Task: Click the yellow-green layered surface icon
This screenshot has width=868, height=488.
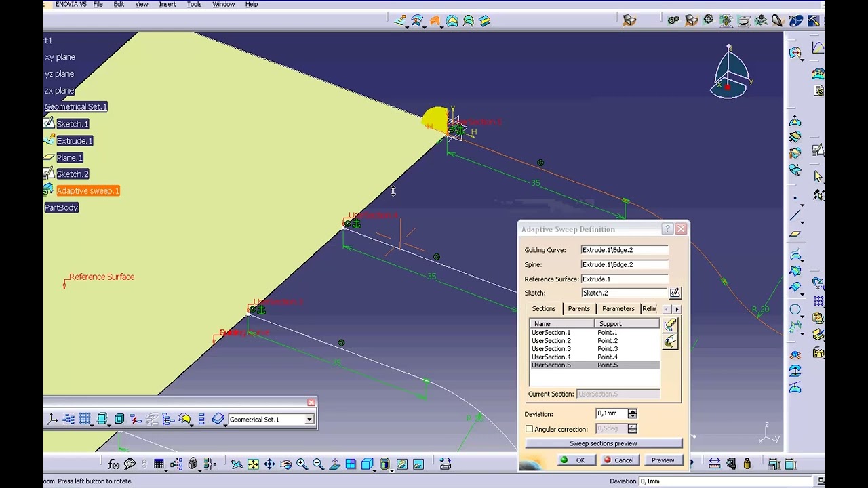Action: click(x=485, y=21)
